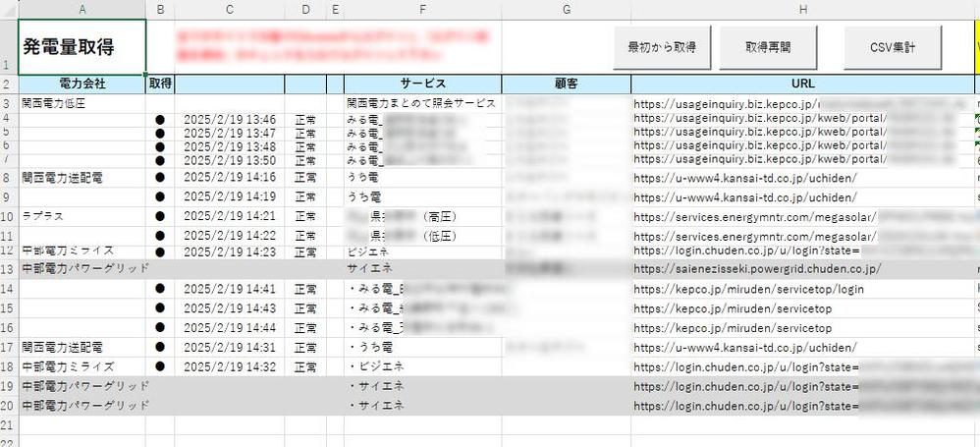Select the ・サイエネ cell in row 19
Image resolution: width=980 pixels, height=447 pixels.
click(x=422, y=386)
